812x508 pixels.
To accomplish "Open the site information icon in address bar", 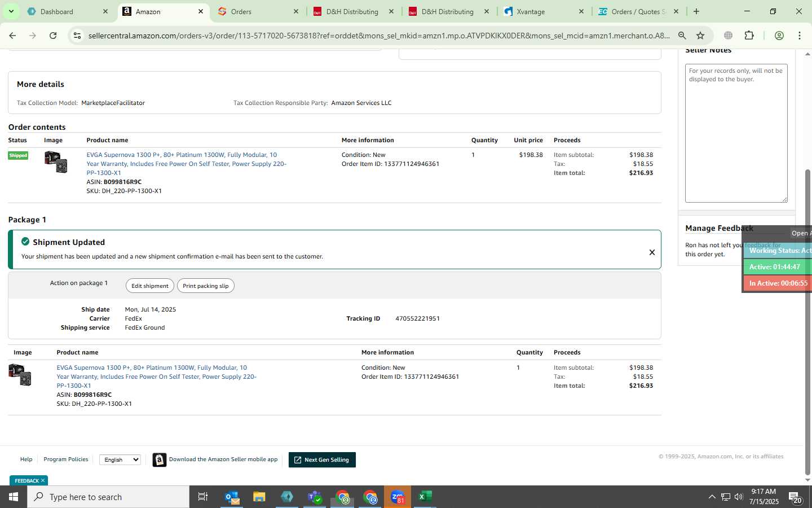I will click(77, 36).
